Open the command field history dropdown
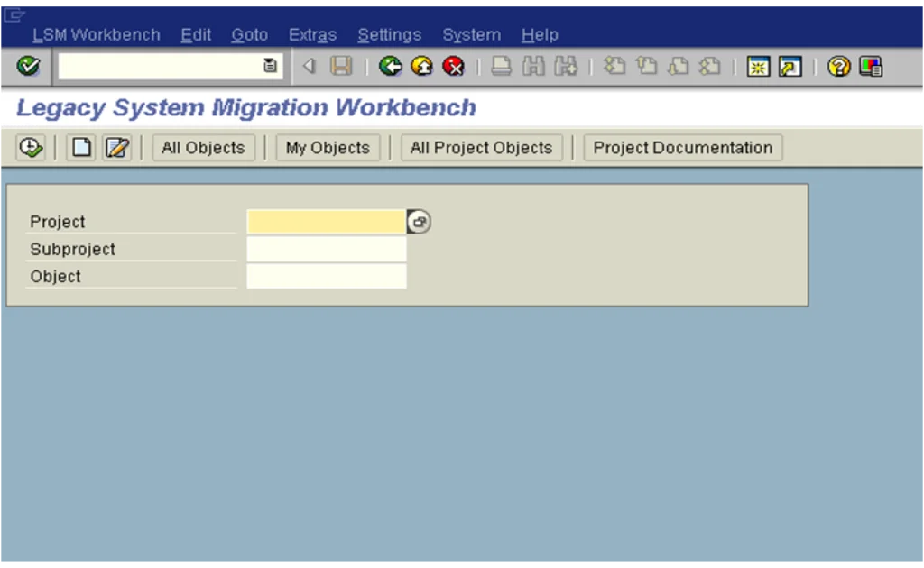924x568 pixels. click(270, 66)
